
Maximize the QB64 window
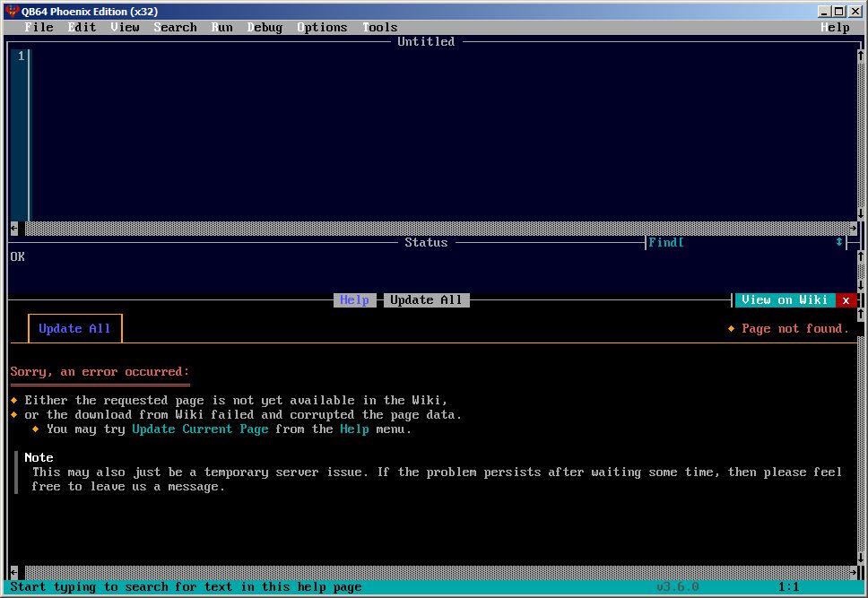coord(838,11)
